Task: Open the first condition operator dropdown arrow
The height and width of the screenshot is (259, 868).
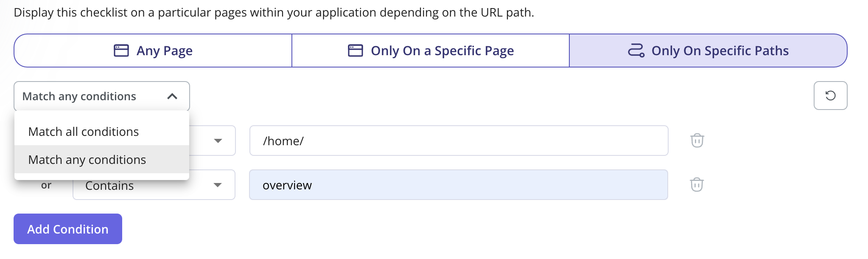Action: pos(218,141)
